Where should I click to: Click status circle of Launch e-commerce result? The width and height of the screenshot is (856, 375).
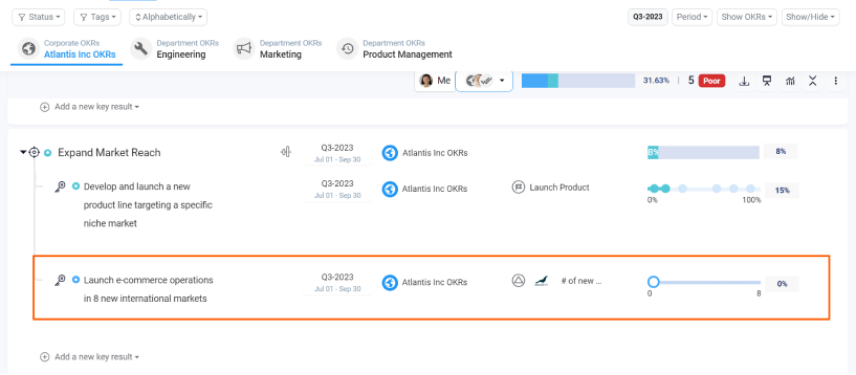[76, 279]
